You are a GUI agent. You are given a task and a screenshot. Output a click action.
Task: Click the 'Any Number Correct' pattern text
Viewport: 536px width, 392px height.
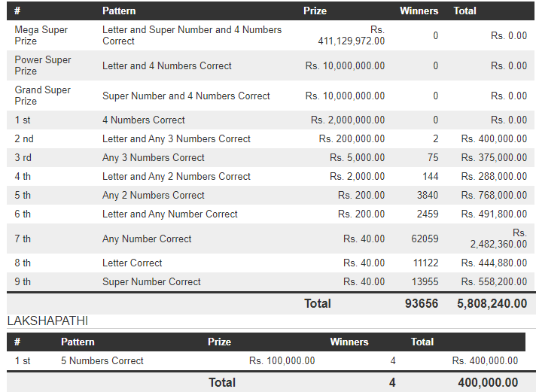point(147,239)
